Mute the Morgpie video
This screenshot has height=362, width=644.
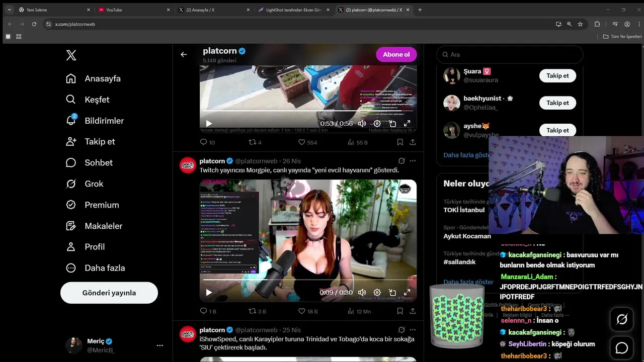click(362, 293)
